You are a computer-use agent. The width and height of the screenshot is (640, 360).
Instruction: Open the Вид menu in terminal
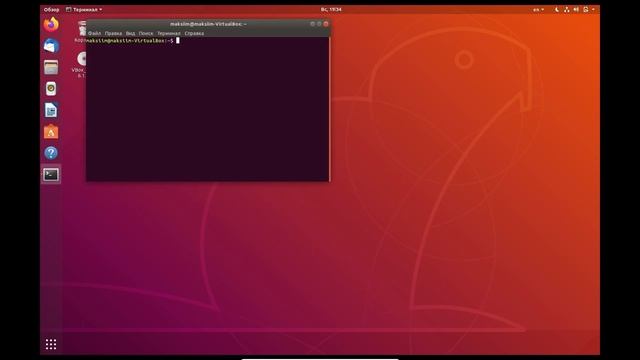click(x=130, y=33)
